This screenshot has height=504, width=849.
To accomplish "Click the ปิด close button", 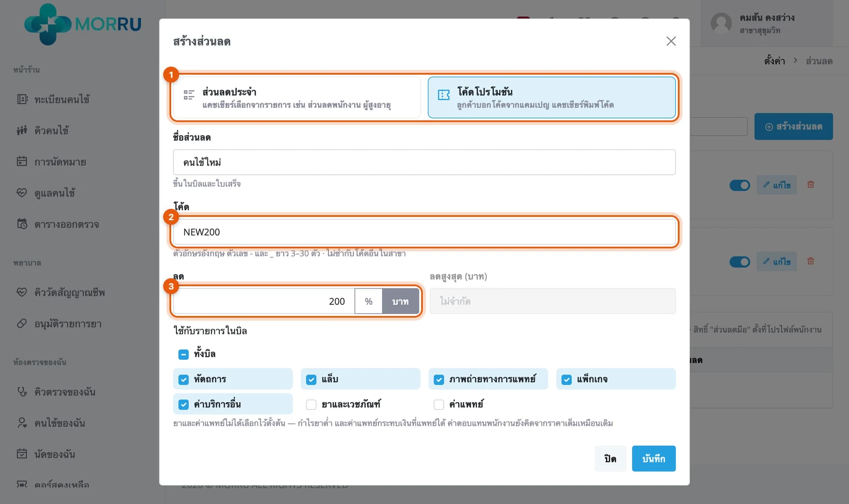I will [x=610, y=459].
